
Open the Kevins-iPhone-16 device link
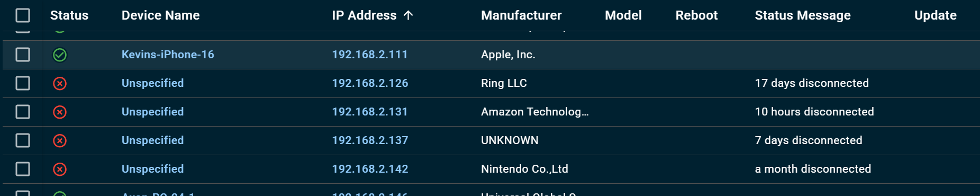click(x=168, y=55)
